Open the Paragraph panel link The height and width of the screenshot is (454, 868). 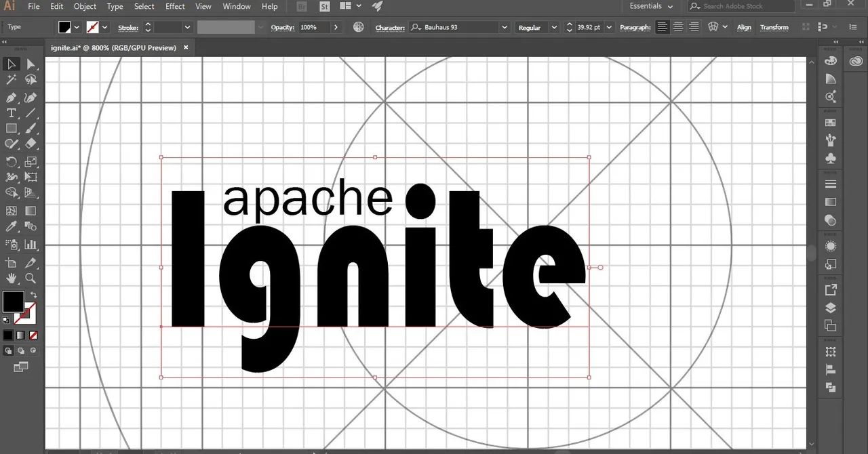(635, 27)
